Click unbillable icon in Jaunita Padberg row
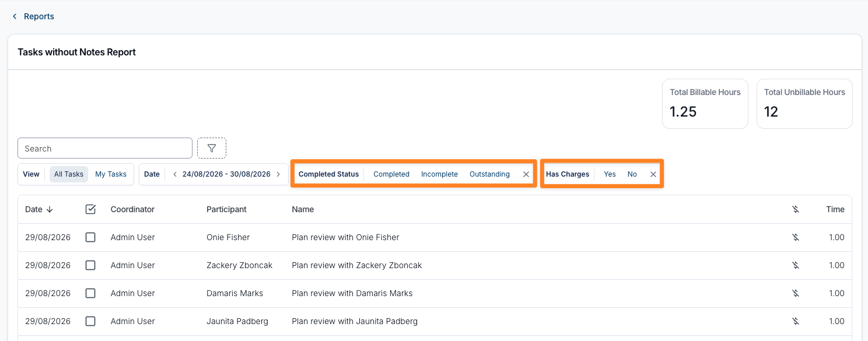868x341 pixels. 796,321
